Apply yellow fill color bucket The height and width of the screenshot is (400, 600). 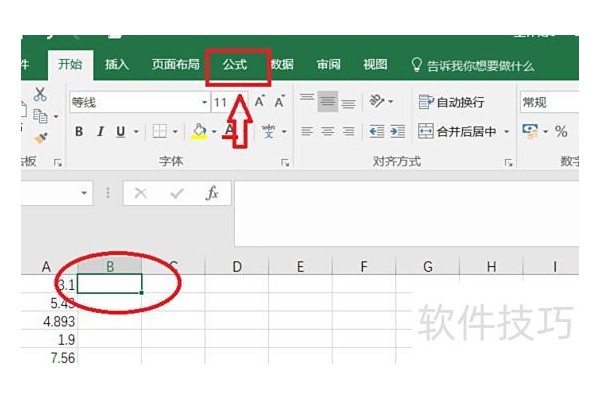click(199, 131)
